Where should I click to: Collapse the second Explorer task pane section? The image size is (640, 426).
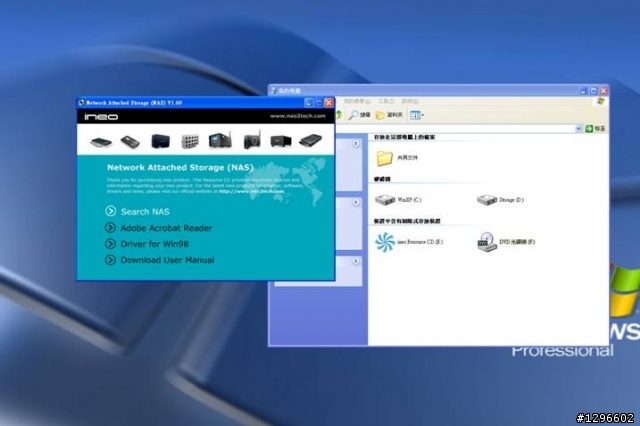coord(356,202)
